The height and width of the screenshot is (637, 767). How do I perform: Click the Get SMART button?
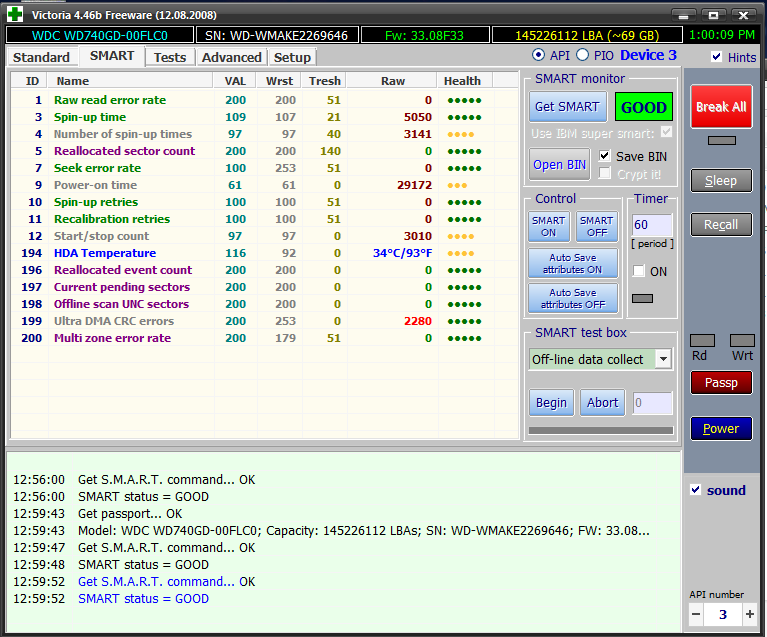pos(567,107)
